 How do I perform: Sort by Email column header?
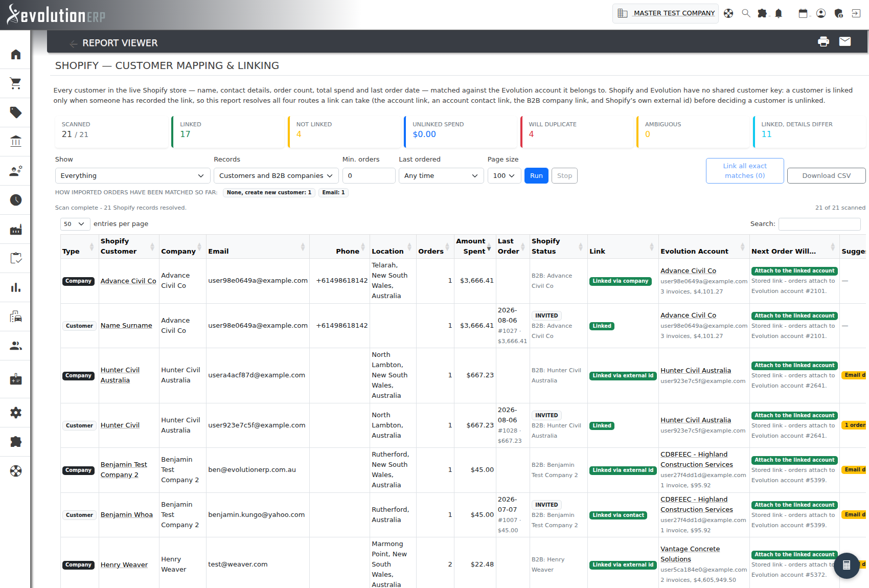257,246
